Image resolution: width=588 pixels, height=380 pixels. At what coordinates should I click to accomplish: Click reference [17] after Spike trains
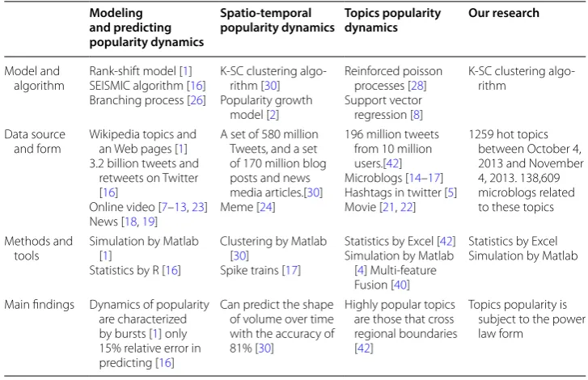291,270
